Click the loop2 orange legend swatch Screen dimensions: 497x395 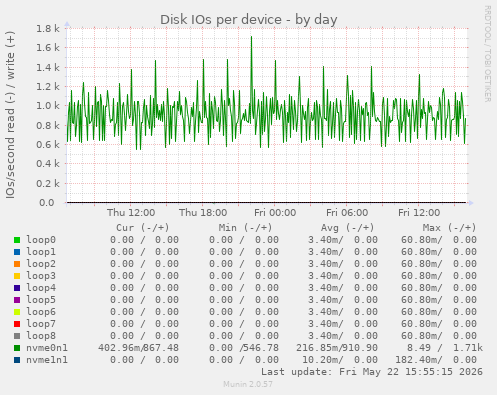17,264
